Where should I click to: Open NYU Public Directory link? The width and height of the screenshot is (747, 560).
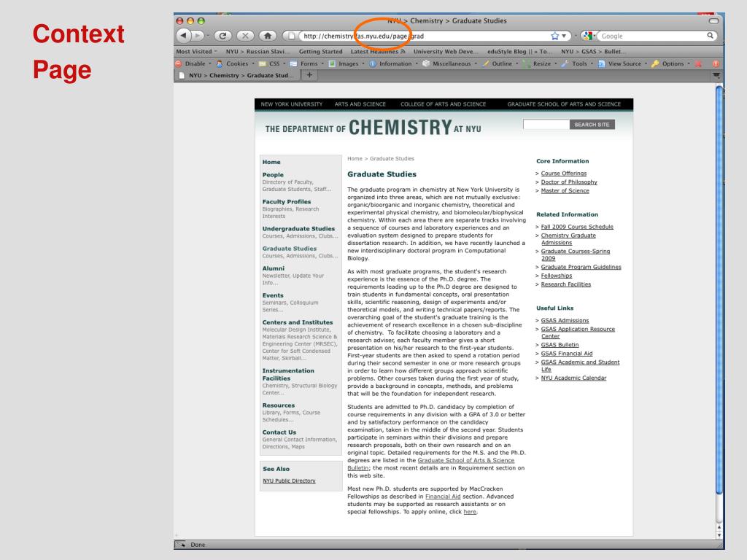289,481
